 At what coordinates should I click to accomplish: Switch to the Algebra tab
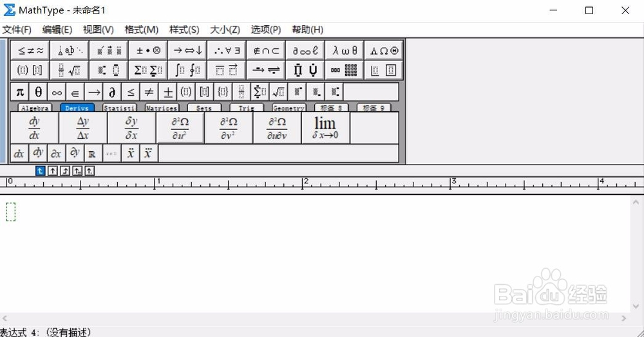(35, 108)
